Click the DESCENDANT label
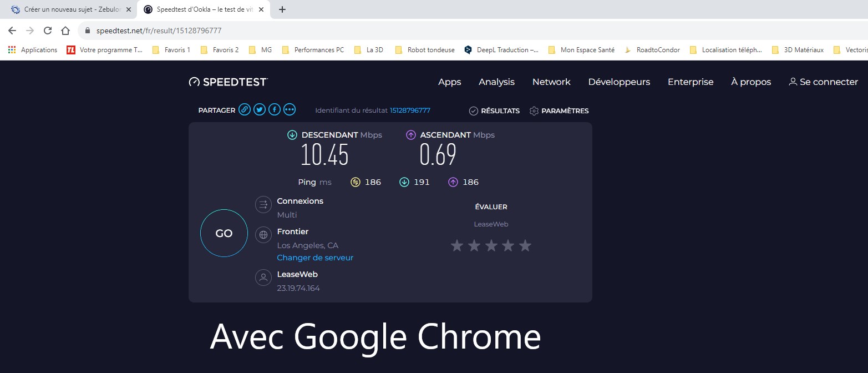 tap(329, 135)
